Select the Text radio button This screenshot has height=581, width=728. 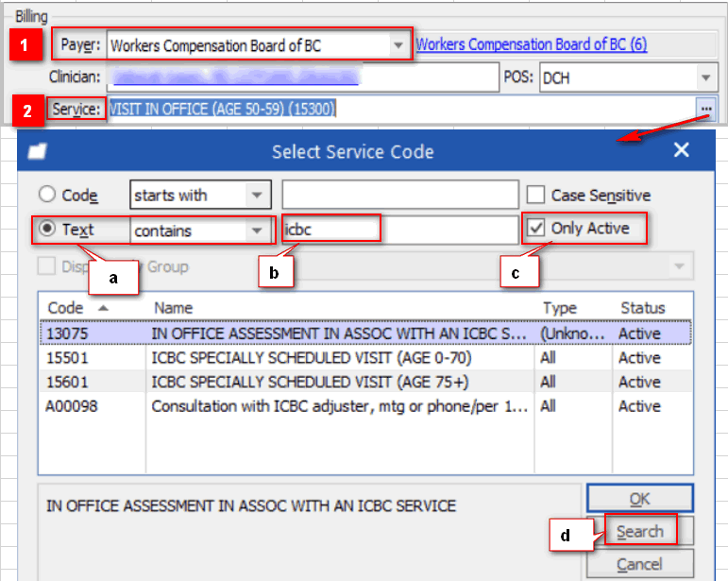click(x=47, y=230)
